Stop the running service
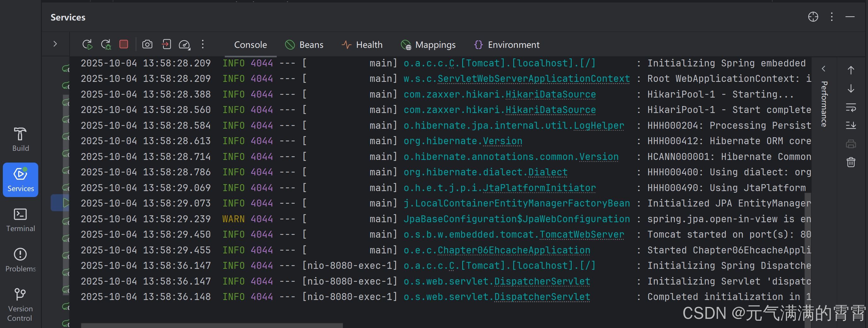868x328 pixels. (124, 44)
